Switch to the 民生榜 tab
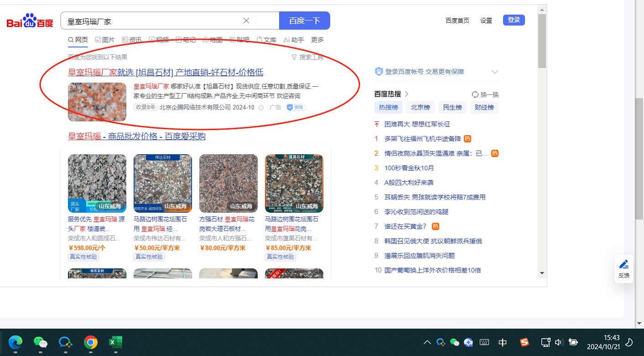 452,108
